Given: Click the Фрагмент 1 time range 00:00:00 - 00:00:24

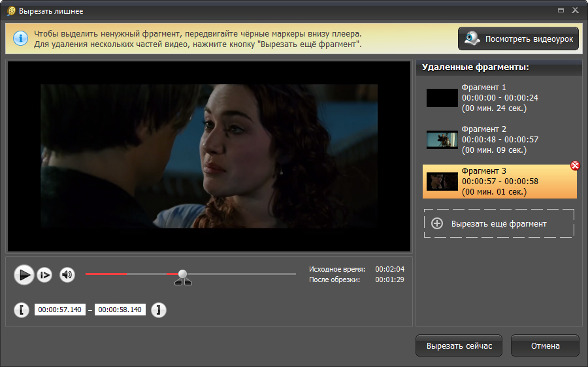Looking at the screenshot, I should coord(500,98).
